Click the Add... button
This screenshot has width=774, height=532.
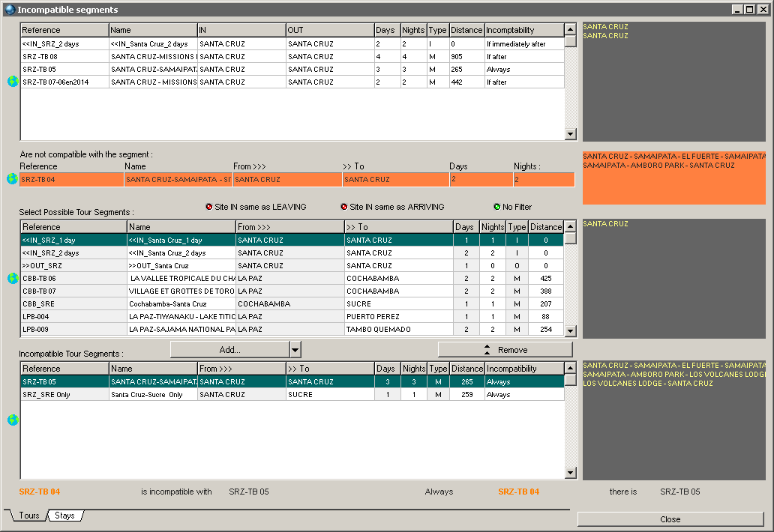coord(229,350)
